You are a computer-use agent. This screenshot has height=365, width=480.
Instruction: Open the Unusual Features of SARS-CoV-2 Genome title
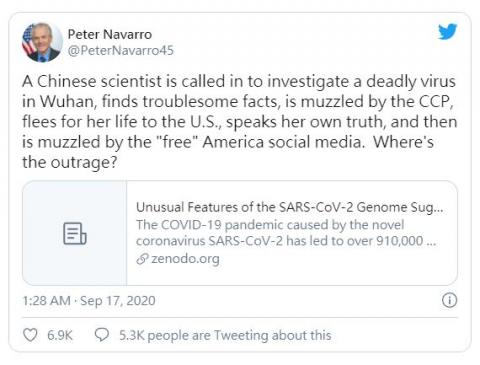point(290,207)
